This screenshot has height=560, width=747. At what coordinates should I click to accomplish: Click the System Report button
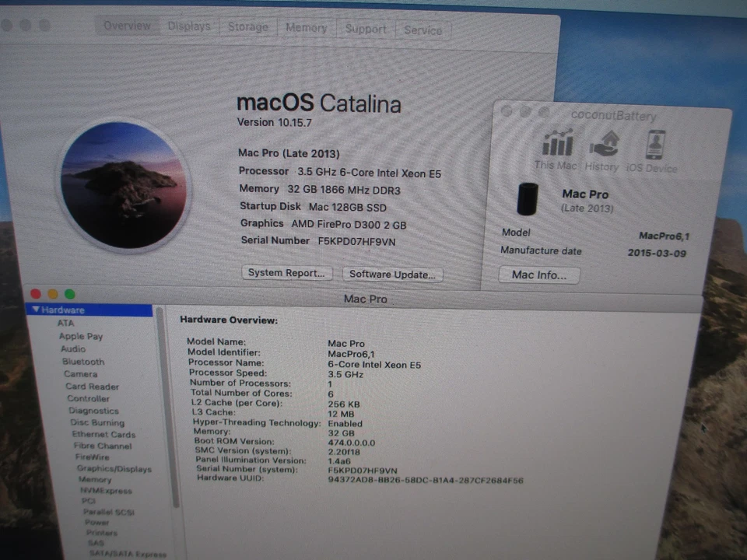click(286, 274)
